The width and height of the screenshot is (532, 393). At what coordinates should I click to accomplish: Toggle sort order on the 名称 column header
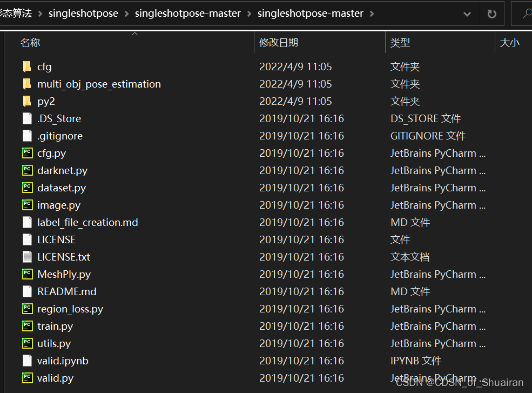[30, 42]
